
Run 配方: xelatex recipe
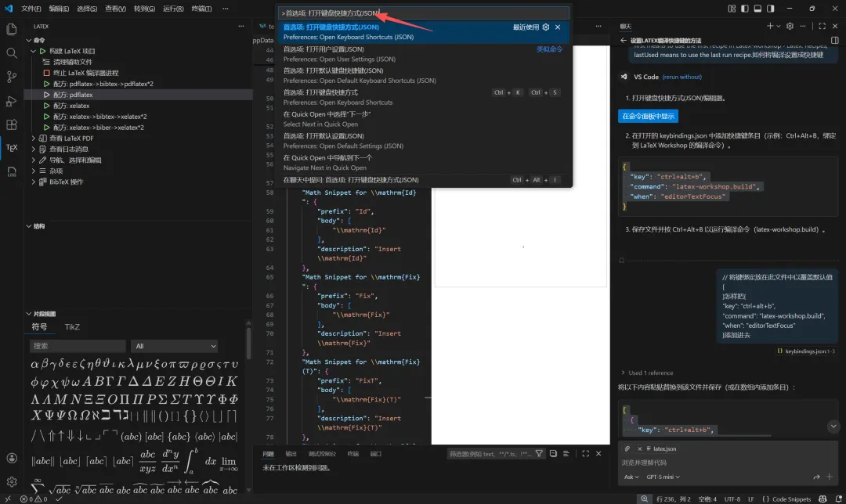[71, 106]
